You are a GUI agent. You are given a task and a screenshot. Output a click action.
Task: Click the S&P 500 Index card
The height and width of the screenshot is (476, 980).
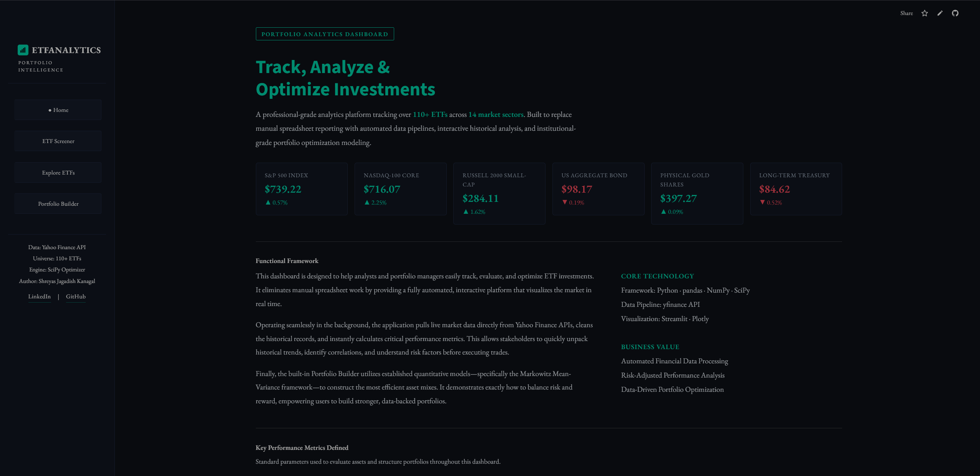pos(302,189)
